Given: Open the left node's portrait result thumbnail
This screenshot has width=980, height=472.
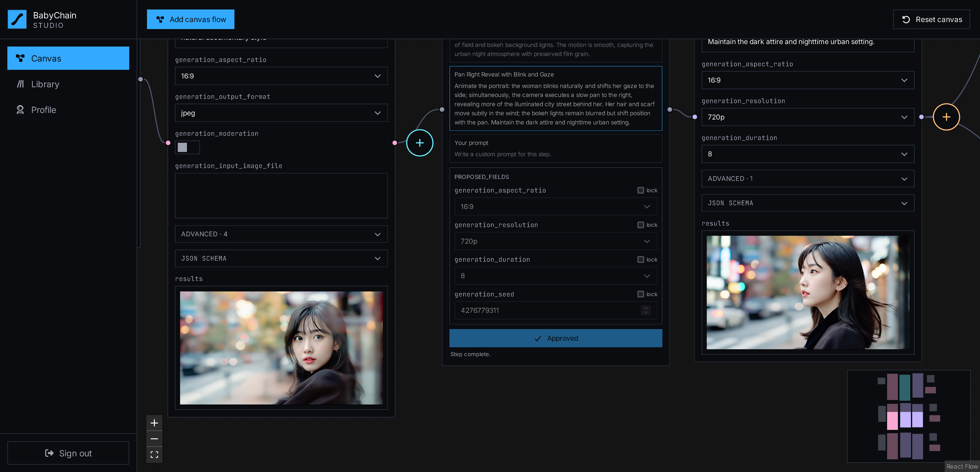Looking at the screenshot, I should pyautogui.click(x=281, y=348).
